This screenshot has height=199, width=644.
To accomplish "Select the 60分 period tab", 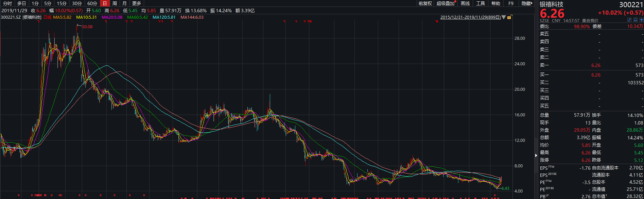I will (x=92, y=3).
